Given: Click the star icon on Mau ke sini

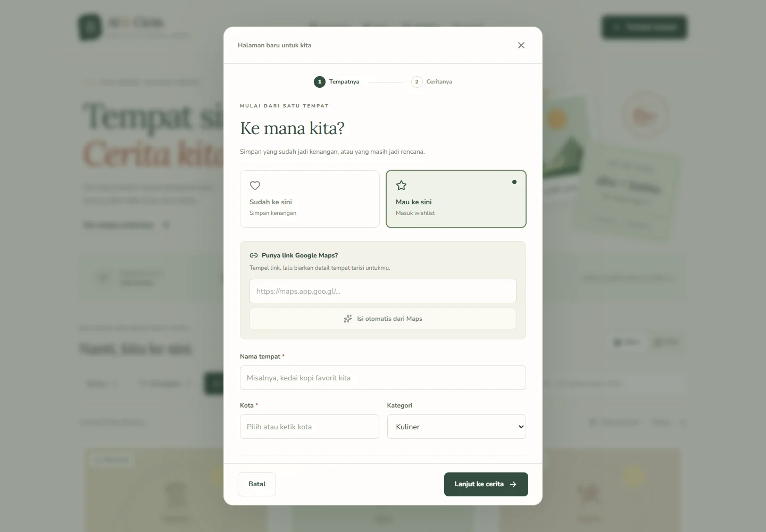Looking at the screenshot, I should tap(401, 186).
